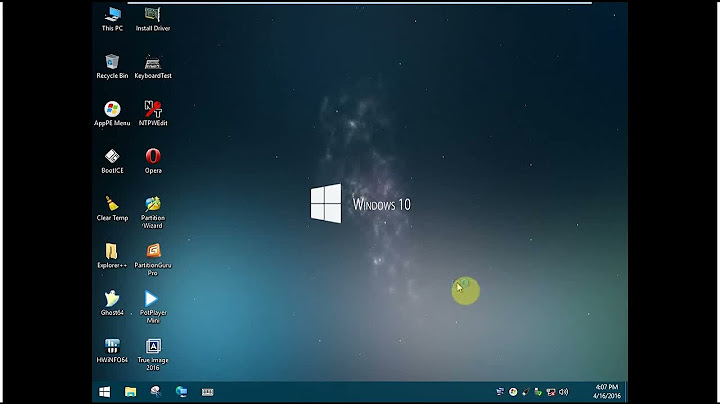Screen dimensions: 720x404
Task: Select the Partition Wizard icon
Action: (153, 212)
